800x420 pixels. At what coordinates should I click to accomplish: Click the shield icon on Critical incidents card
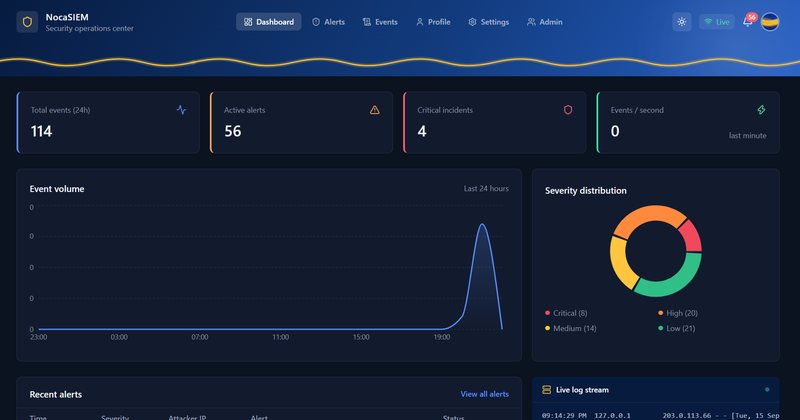pyautogui.click(x=568, y=110)
